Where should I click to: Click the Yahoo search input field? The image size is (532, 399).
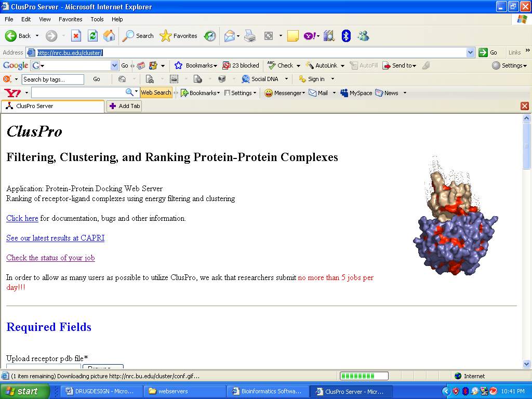(x=78, y=92)
